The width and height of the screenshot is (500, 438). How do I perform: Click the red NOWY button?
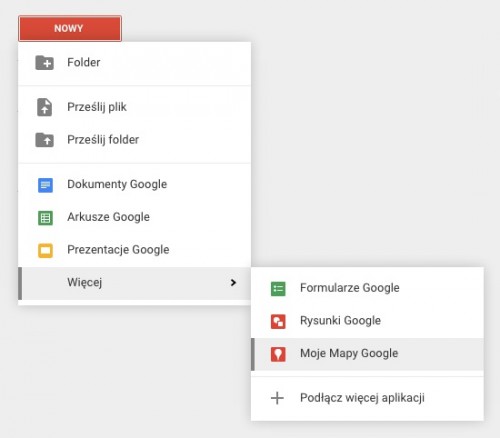click(x=70, y=28)
